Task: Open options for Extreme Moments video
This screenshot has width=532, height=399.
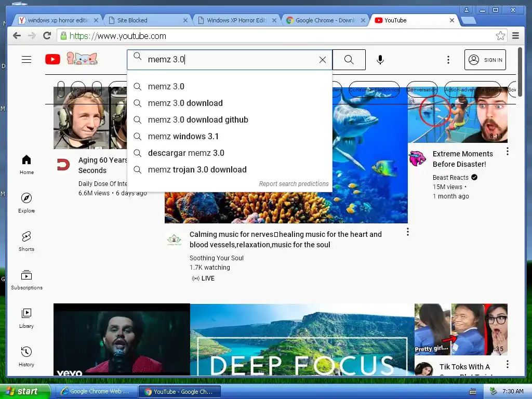Action: point(508,151)
